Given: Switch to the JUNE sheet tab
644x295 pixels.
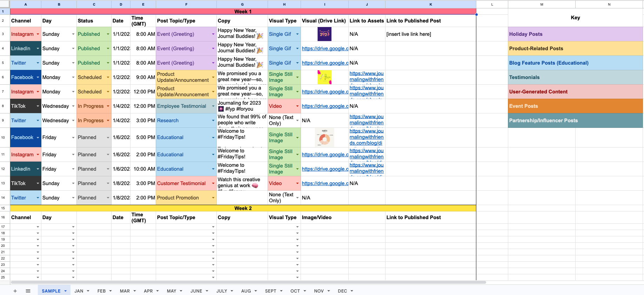Looking at the screenshot, I should point(196,291).
